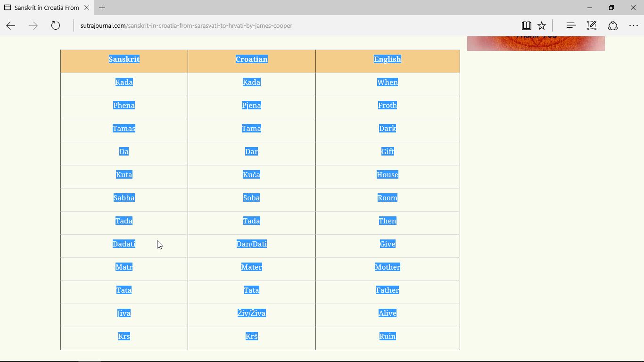
Task: Restore down the browser window
Action: point(611,8)
